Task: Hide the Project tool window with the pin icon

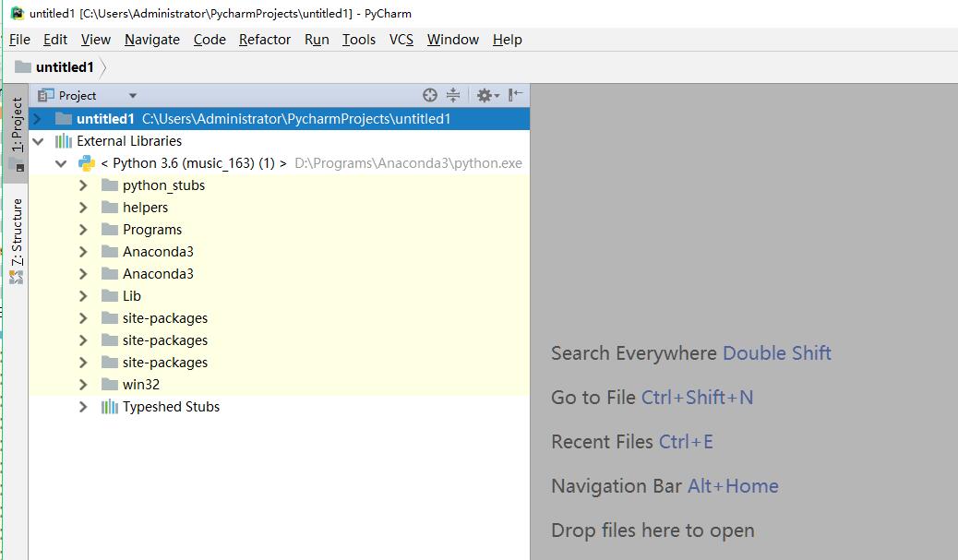Action: click(x=516, y=95)
